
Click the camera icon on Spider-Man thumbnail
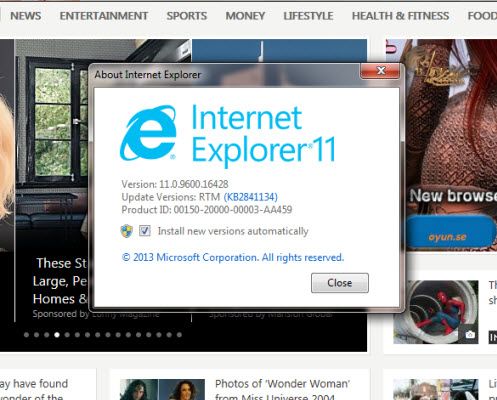[x=470, y=334]
